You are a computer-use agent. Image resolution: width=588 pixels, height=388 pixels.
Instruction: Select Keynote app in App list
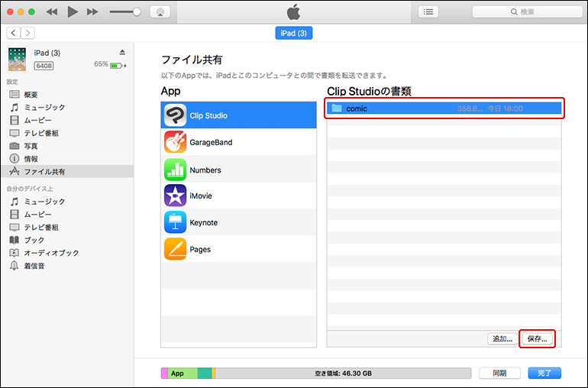[x=238, y=222]
